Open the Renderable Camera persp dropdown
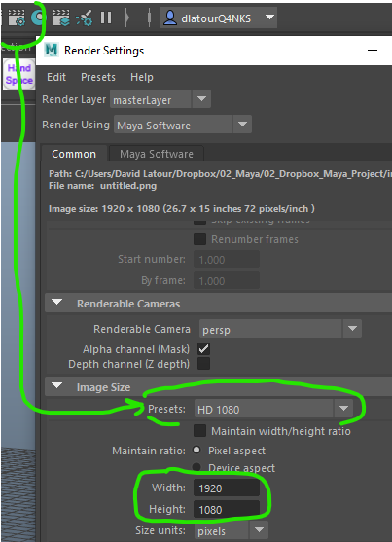392x542 pixels. [x=280, y=329]
